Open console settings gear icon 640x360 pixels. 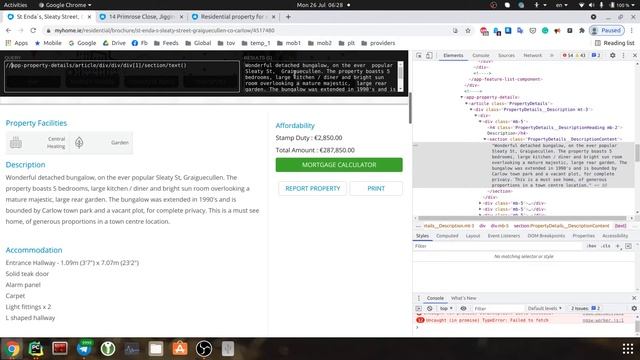(634, 309)
